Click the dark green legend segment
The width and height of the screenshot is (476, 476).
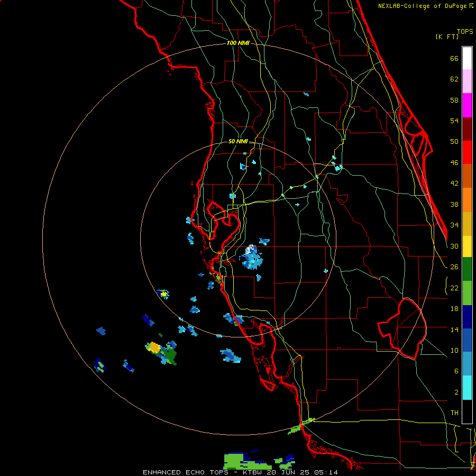pyautogui.click(x=467, y=269)
